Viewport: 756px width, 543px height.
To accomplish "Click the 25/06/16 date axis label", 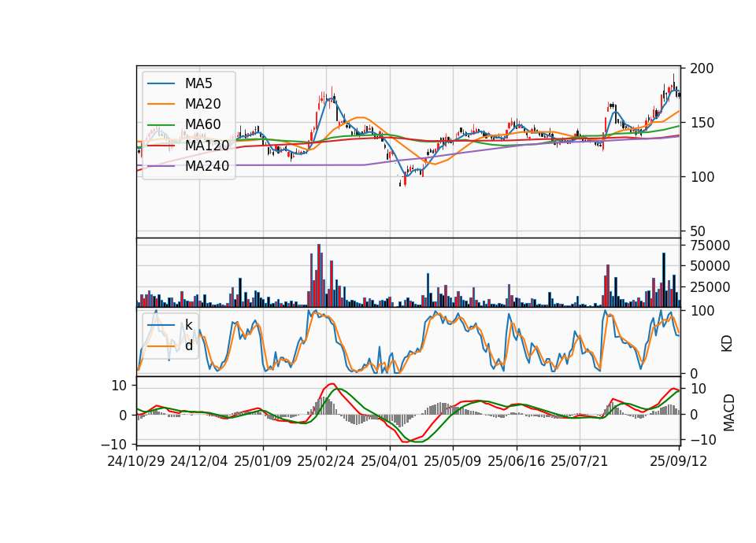I will click(517, 461).
